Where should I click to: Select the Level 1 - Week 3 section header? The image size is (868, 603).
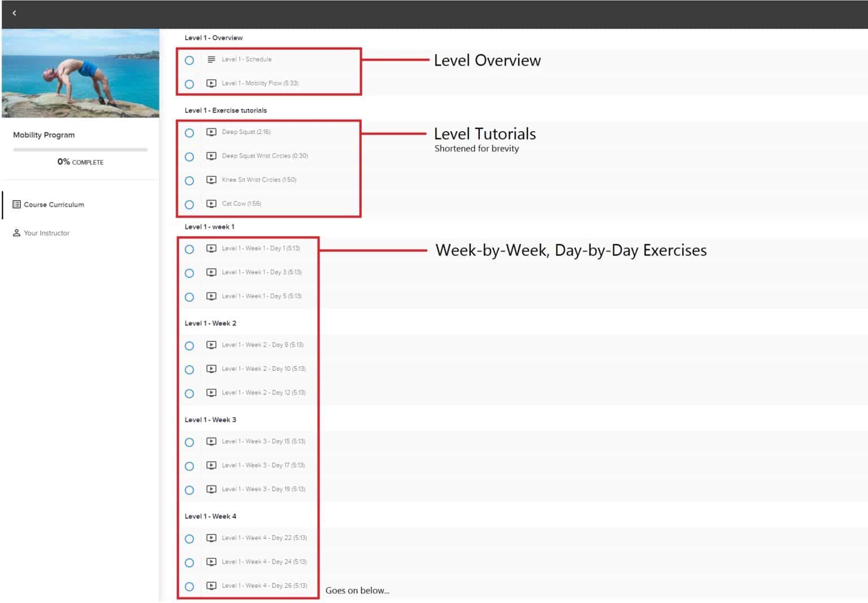click(x=210, y=420)
